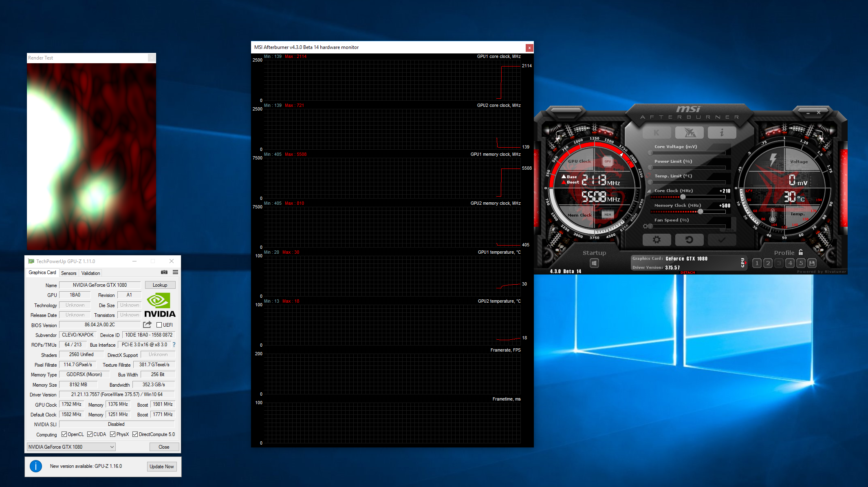868x487 pixels.
Task: Click the MEM chip icon on clock gauge
Action: coord(608,215)
